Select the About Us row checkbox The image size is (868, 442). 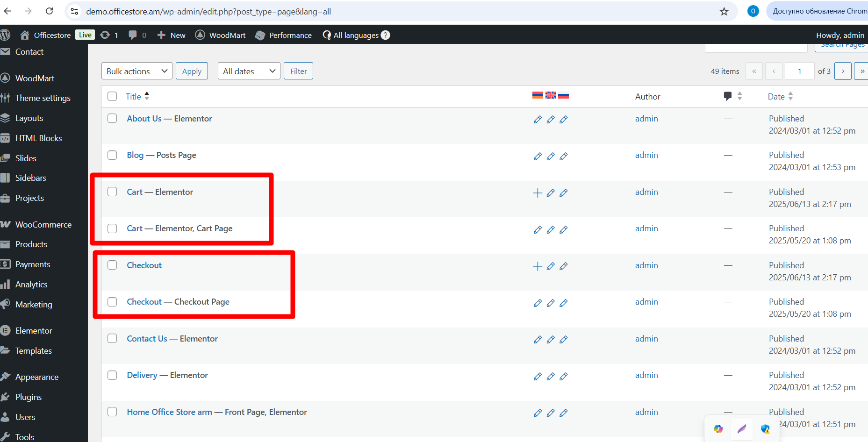pos(112,118)
